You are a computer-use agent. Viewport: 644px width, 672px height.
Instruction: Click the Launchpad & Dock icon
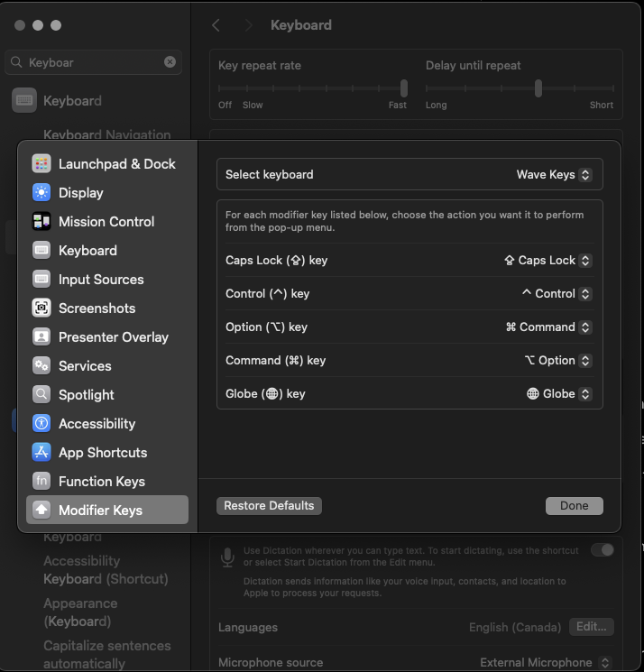(41, 163)
